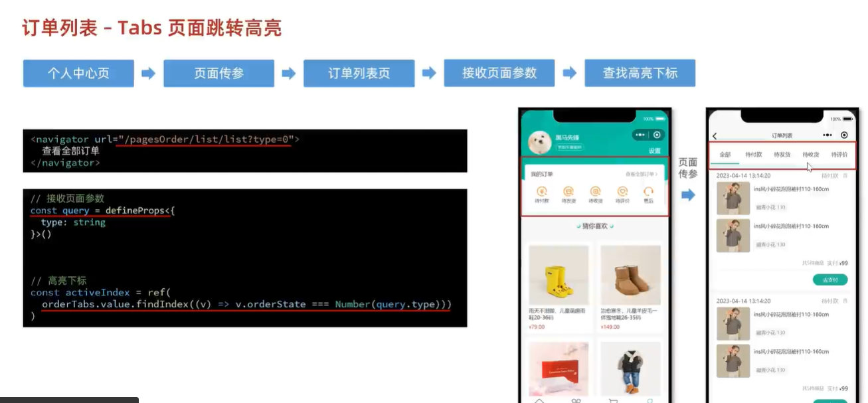Click the 订单列表页 step box
Image resolution: width=868 pixels, height=403 pixels.
coord(359,73)
